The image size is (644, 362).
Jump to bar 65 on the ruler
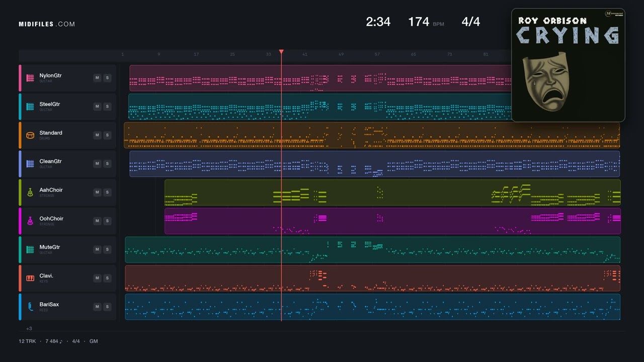point(414,54)
